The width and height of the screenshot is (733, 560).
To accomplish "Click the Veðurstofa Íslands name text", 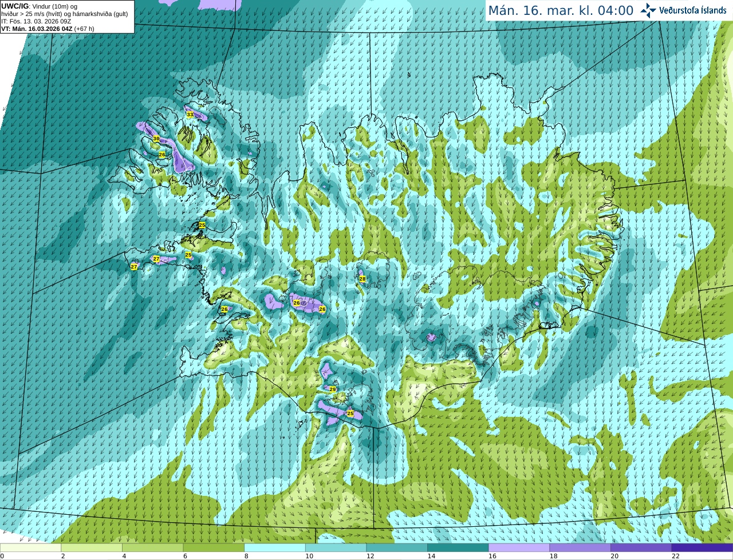I will coord(693,10).
